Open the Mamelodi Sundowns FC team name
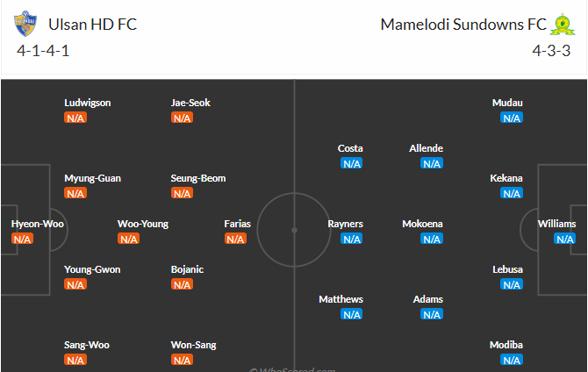Viewport: 588px width, 372px height. [x=463, y=25]
